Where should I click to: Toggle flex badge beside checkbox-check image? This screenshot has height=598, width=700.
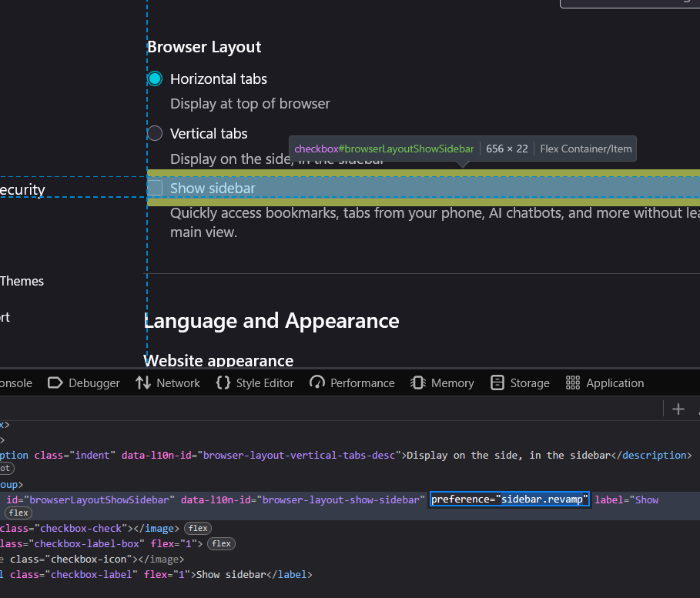pos(199,528)
